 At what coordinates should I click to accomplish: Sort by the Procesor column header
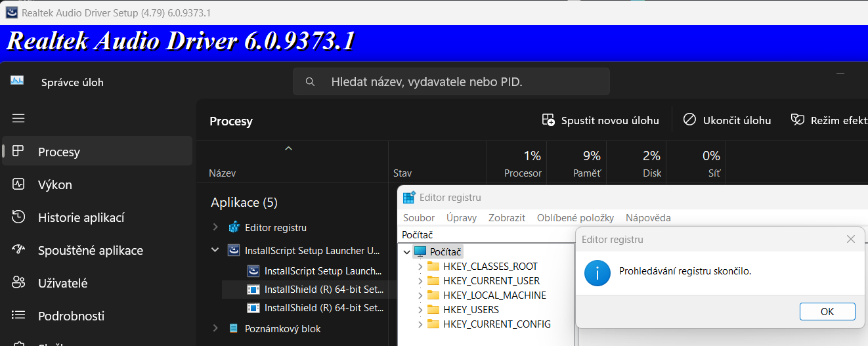coord(517,162)
